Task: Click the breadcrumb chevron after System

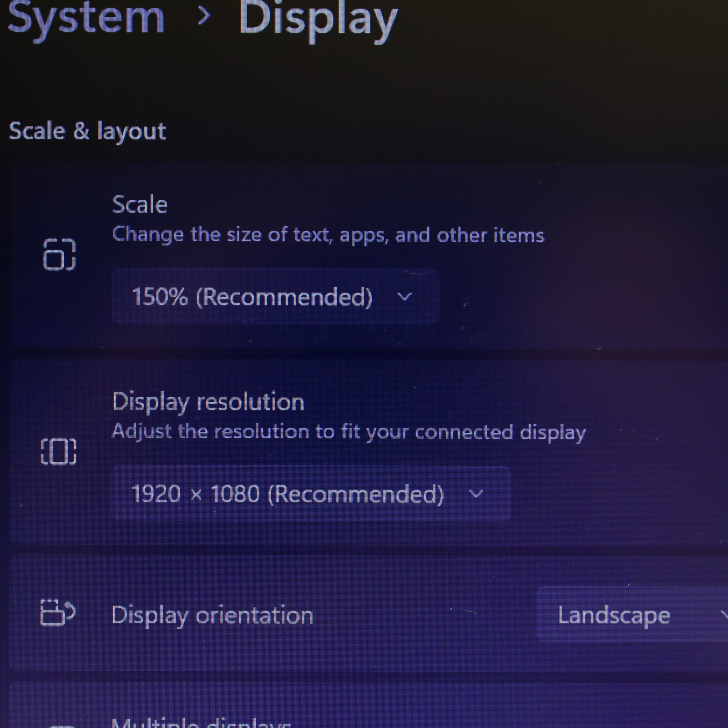Action: 204,17
